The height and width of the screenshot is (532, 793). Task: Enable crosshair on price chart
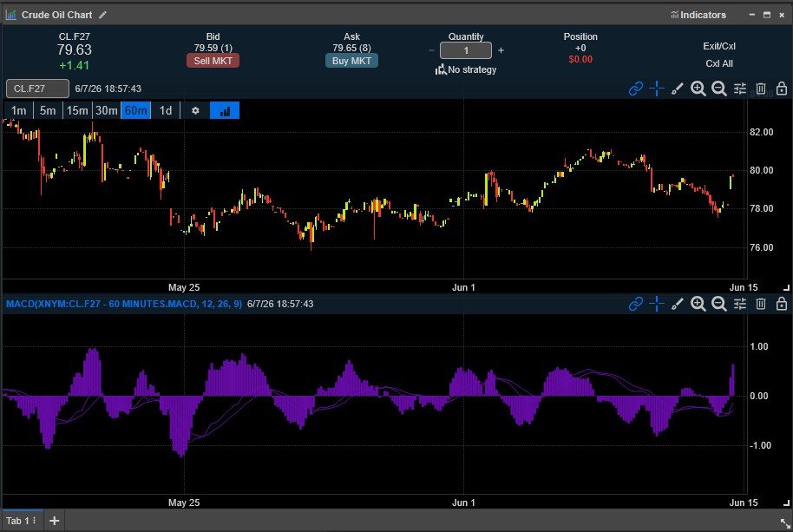(657, 89)
